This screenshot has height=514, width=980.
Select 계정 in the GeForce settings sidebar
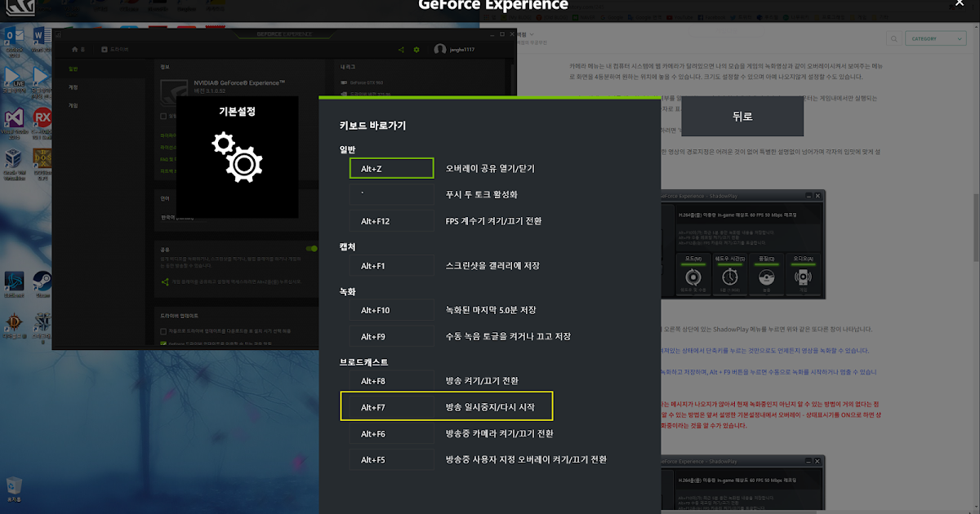(x=73, y=87)
